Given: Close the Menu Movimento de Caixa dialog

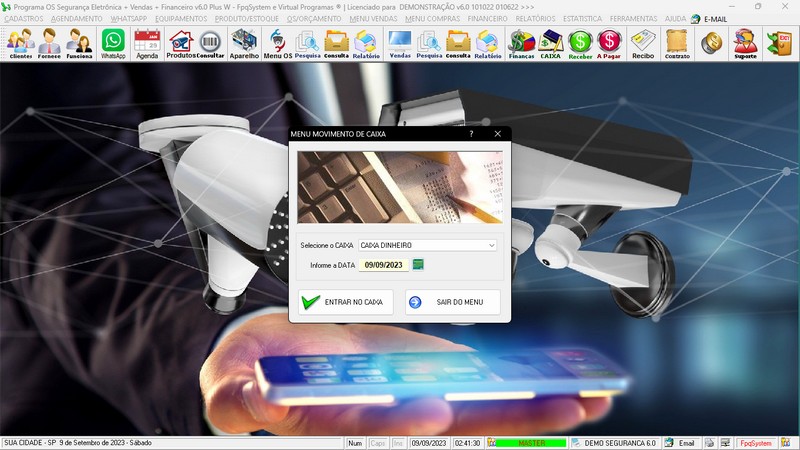Looking at the screenshot, I should tap(497, 134).
